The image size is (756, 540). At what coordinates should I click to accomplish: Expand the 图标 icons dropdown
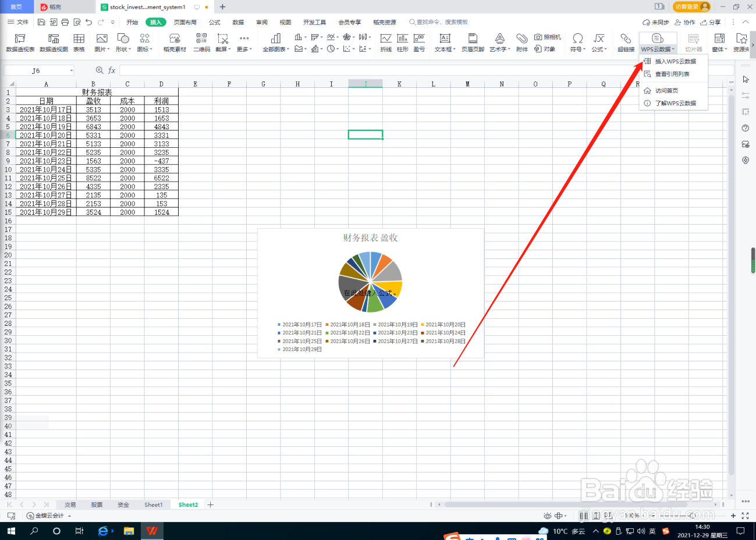(145, 49)
